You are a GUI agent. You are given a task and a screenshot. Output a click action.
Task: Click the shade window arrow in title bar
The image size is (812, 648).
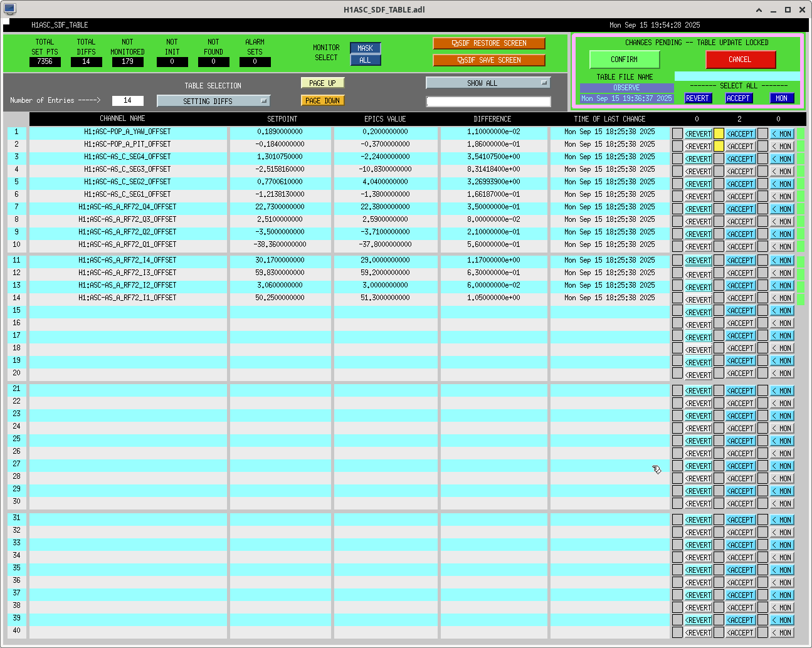(759, 9)
